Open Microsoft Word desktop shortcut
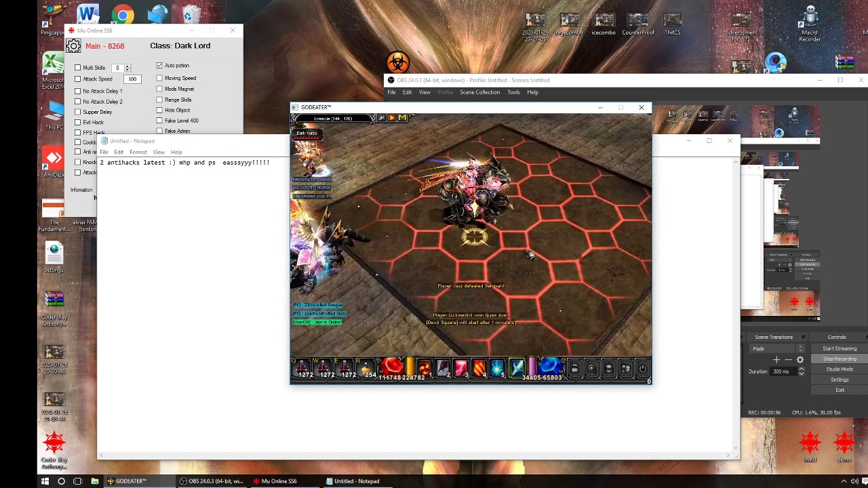The image size is (868, 488). [x=87, y=15]
